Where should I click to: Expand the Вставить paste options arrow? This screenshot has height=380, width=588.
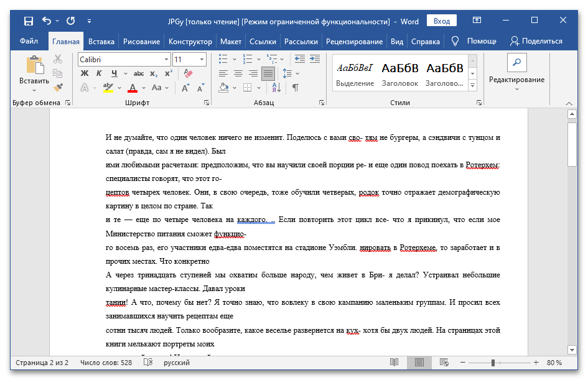(34, 90)
